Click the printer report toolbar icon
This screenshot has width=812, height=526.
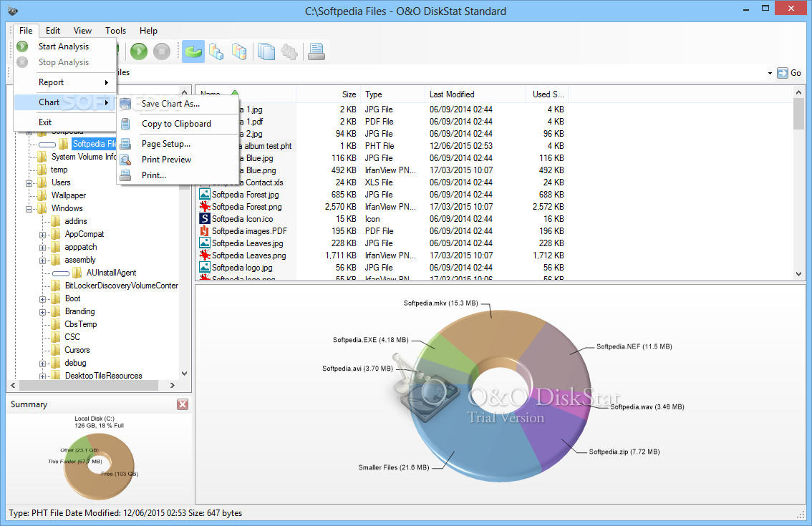316,52
